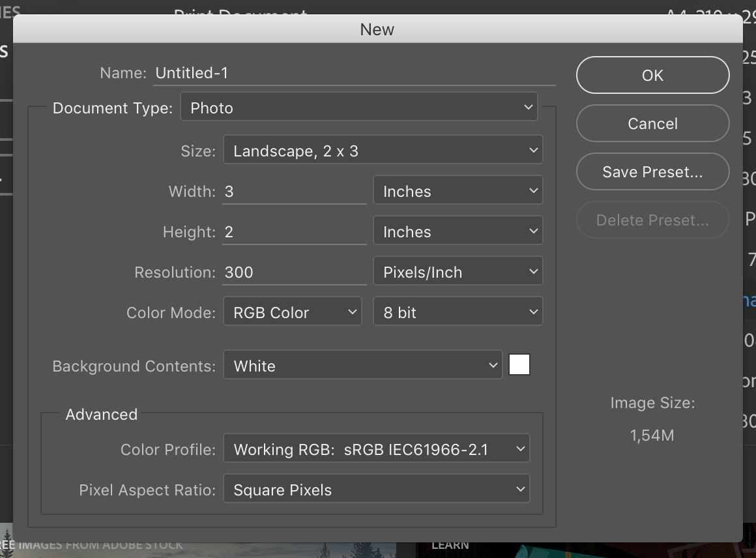Image resolution: width=756 pixels, height=558 pixels.
Task: Confirm the new document with OK
Action: tap(652, 74)
